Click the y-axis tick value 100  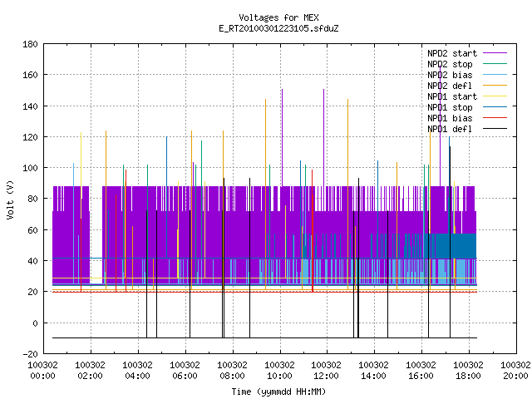click(30, 168)
